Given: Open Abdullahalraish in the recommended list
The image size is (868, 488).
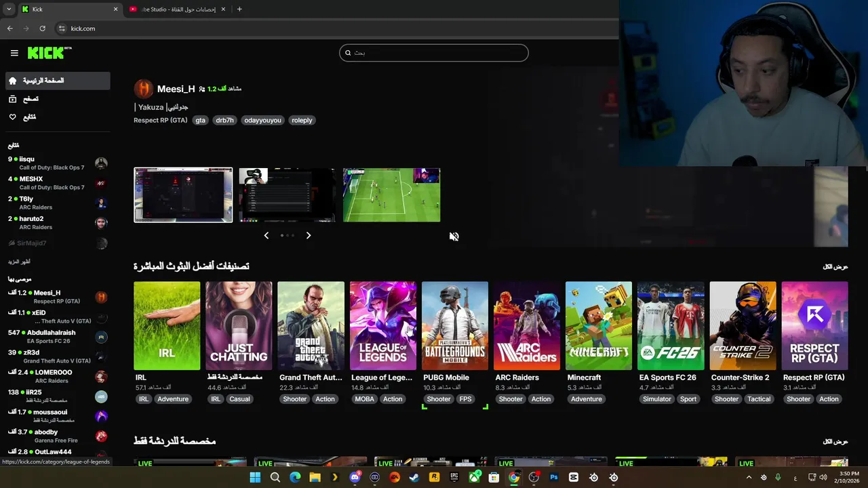Looking at the screenshot, I should (58, 337).
